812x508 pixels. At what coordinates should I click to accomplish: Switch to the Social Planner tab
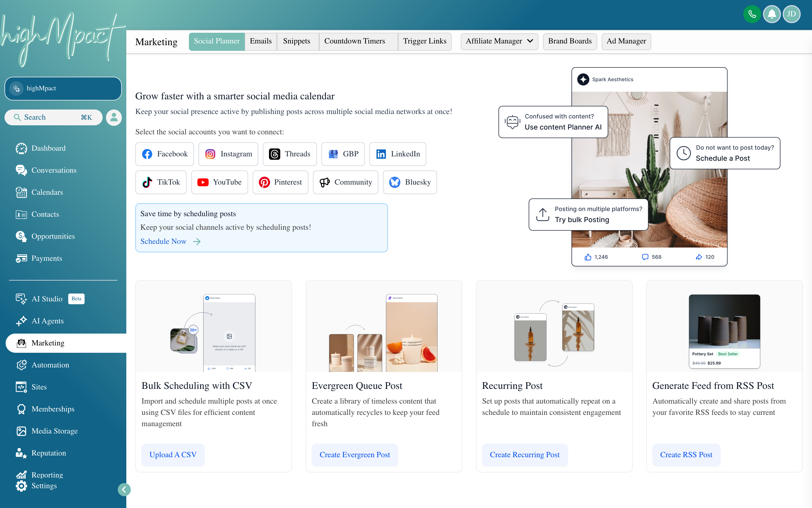pos(217,41)
